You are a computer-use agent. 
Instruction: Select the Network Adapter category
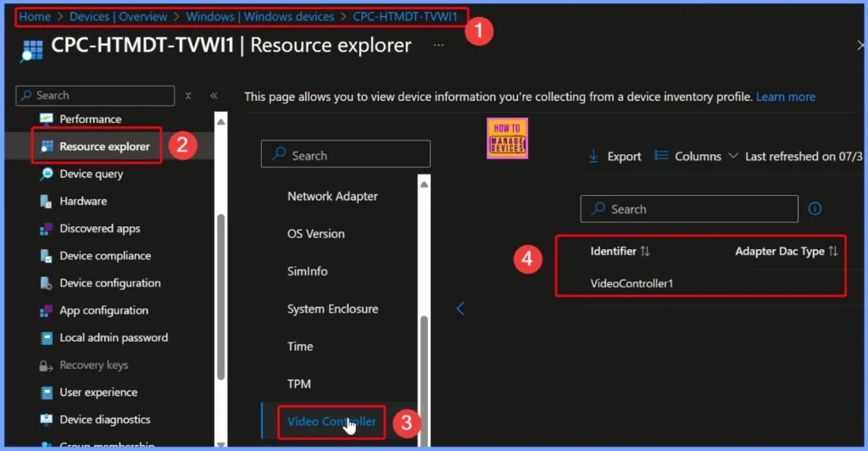click(332, 197)
